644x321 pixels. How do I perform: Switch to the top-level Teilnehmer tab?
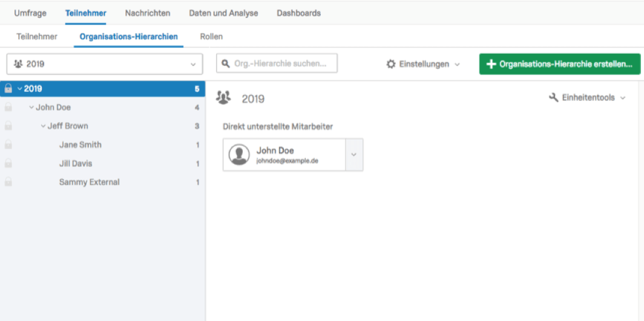pyautogui.click(x=86, y=13)
